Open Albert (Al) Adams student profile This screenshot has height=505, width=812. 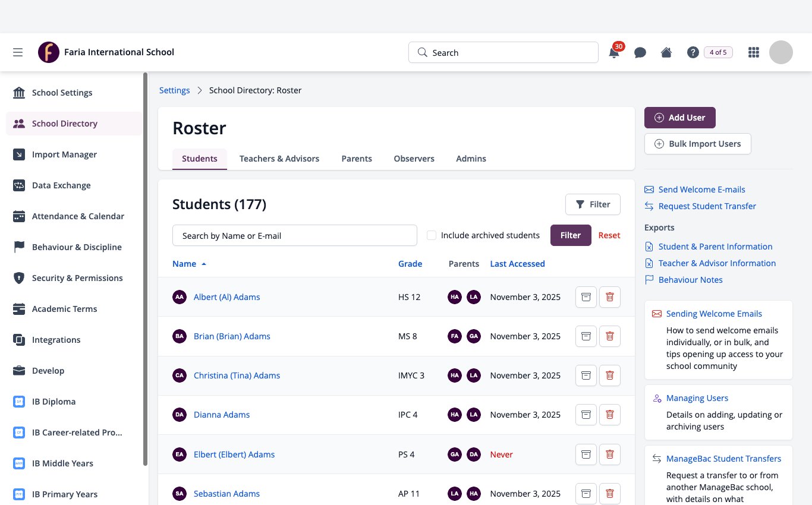[227, 297]
